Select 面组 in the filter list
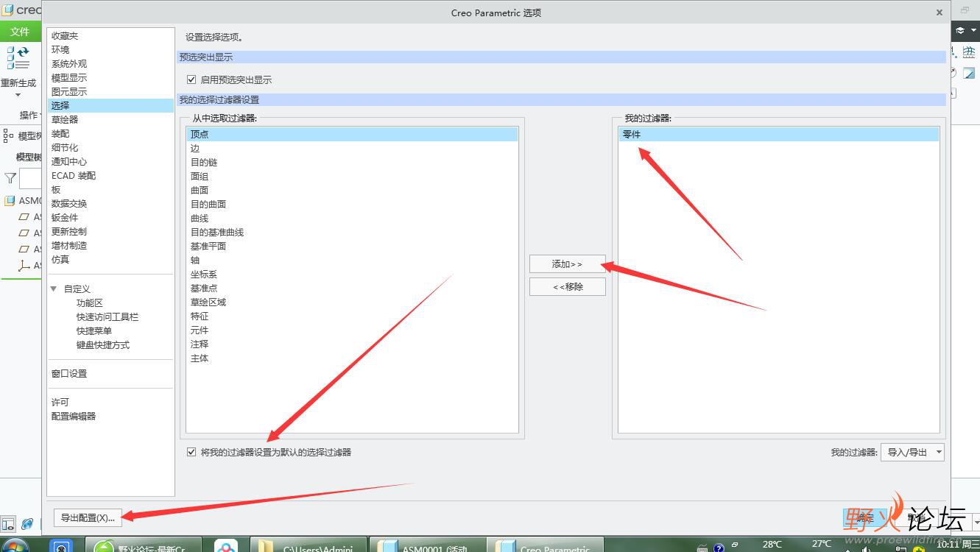Screen dimensions: 980x552 pos(352,176)
